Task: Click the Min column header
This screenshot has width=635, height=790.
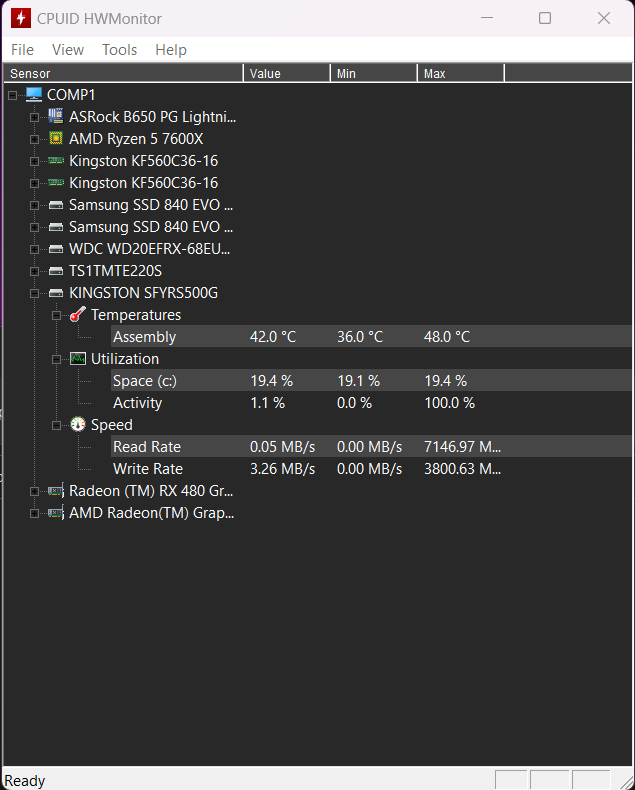Action: pyautogui.click(x=374, y=74)
